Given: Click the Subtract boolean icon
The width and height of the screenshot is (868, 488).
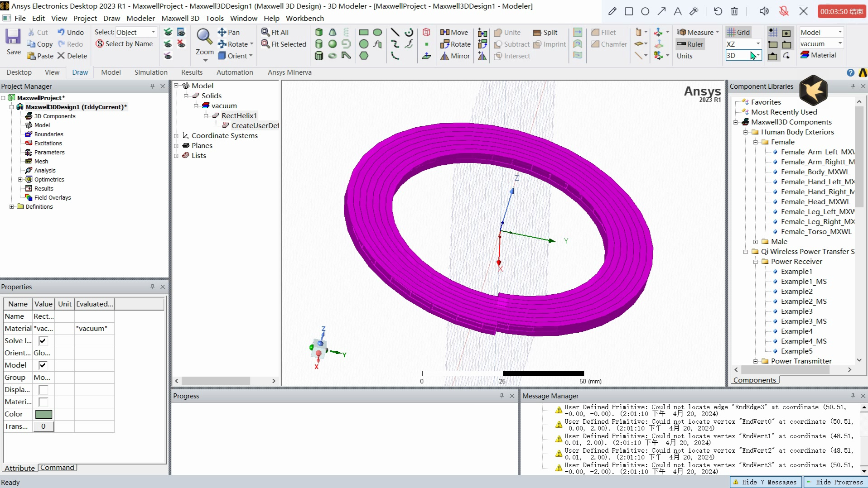Looking at the screenshot, I should point(512,44).
